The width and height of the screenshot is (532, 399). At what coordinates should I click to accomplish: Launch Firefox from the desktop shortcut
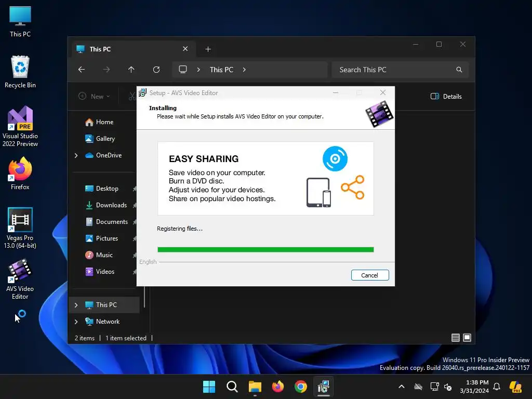pyautogui.click(x=20, y=174)
